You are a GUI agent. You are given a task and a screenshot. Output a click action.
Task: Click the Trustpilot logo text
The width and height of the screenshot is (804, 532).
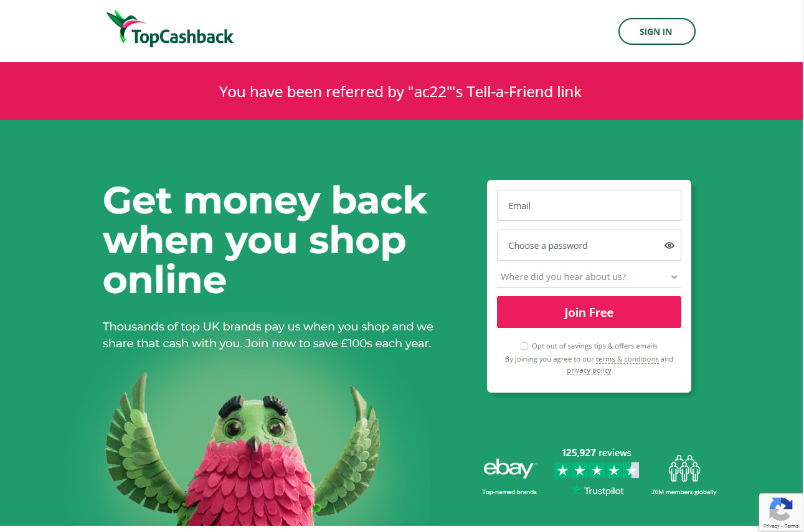tap(597, 490)
